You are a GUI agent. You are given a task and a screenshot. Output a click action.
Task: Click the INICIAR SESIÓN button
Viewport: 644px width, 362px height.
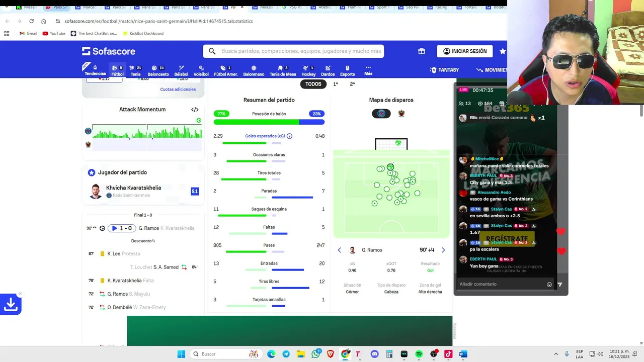coord(465,51)
